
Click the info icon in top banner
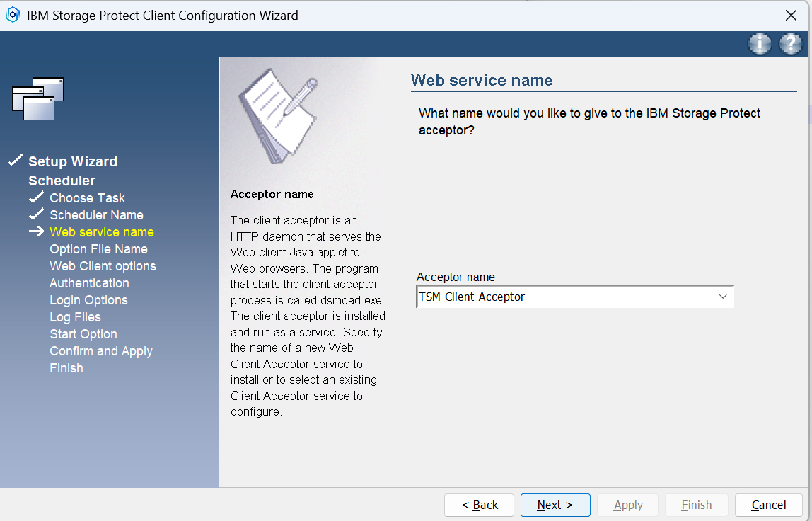760,44
